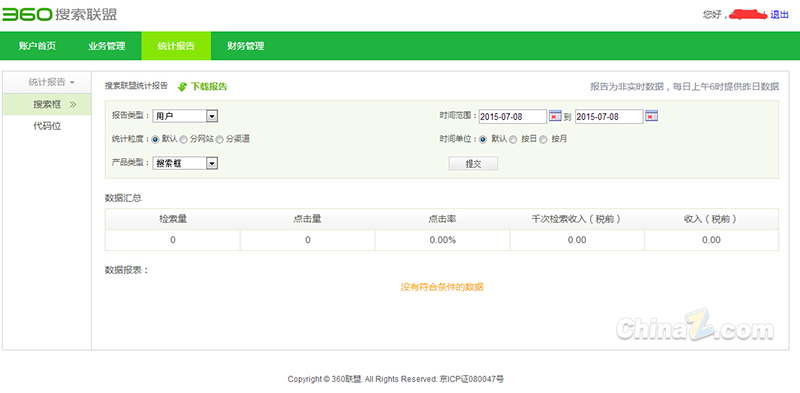Select 时间单位 默认 radio button

pos(483,139)
